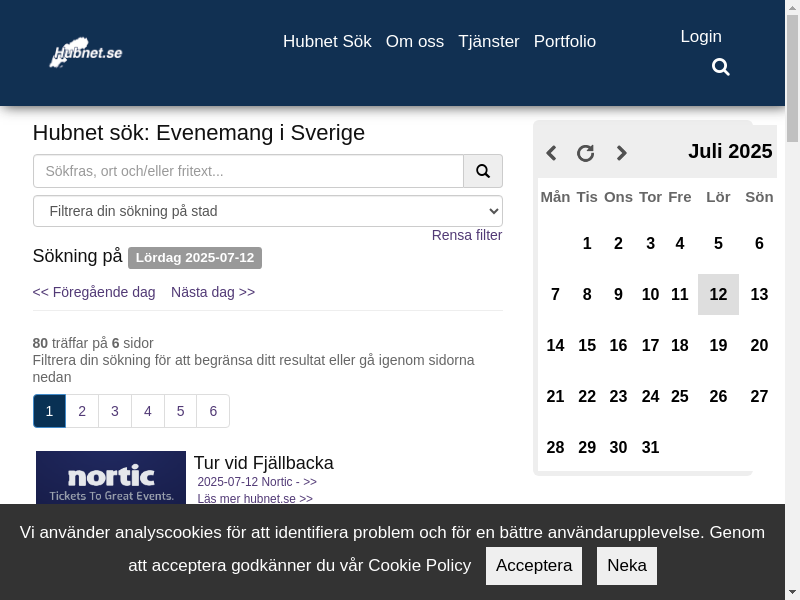Select July 25 in calendar
Image resolution: width=800 pixels, height=600 pixels.
tap(680, 396)
